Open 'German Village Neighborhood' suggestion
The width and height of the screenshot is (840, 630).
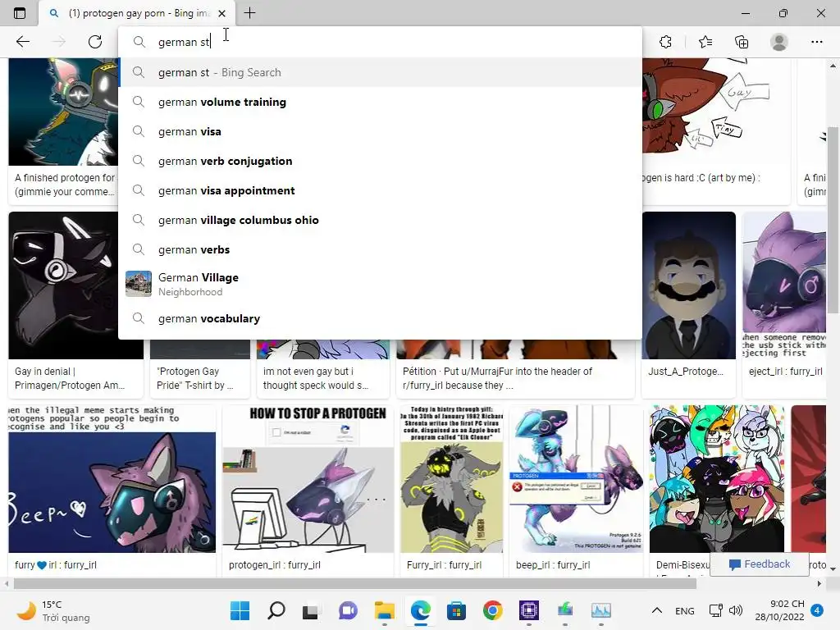pos(381,284)
